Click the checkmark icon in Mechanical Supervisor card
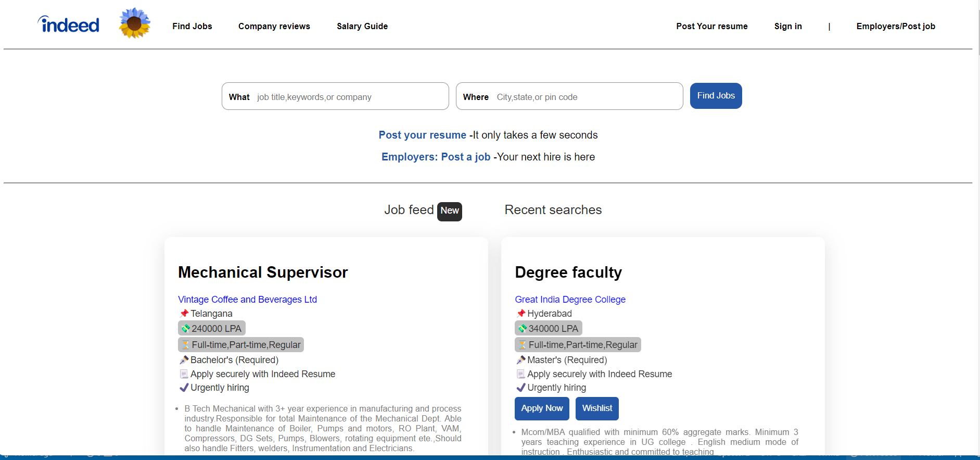 coord(184,388)
